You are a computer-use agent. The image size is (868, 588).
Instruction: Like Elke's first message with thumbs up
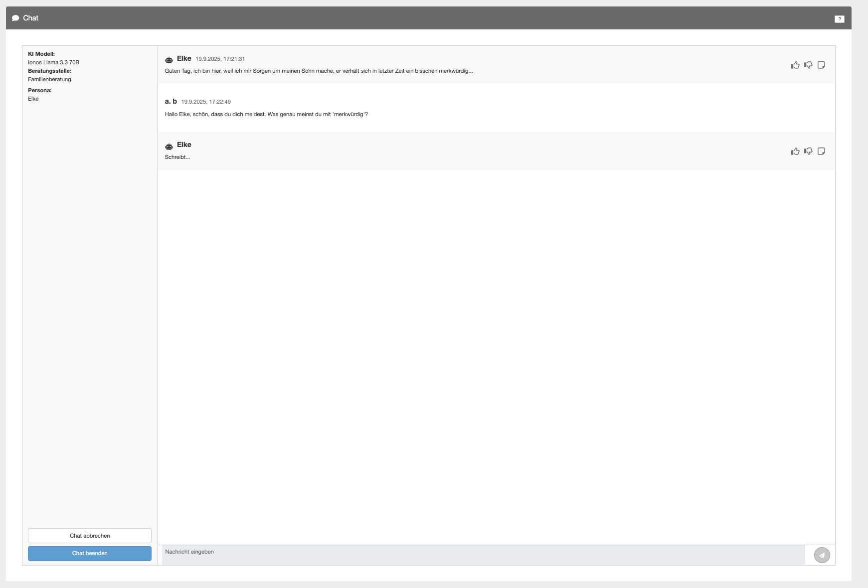795,65
